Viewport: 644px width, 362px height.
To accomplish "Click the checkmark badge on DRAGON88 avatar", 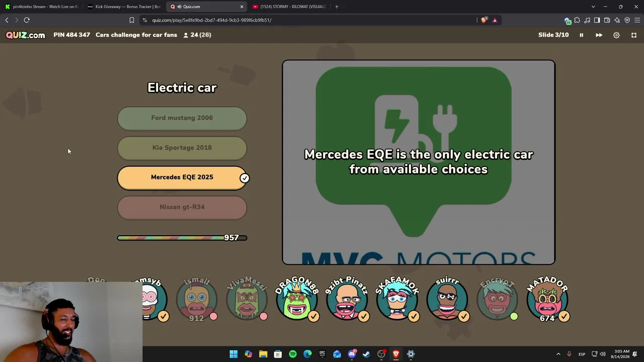I will pyautogui.click(x=313, y=316).
